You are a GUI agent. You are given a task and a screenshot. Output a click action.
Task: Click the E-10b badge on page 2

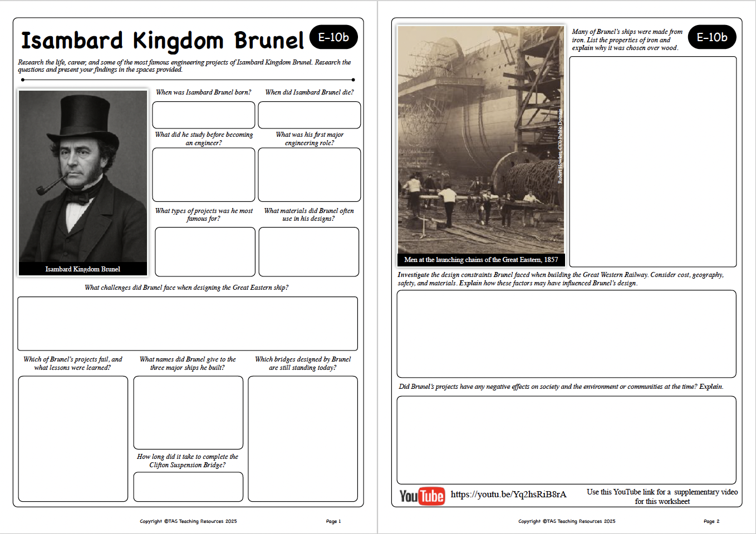pos(711,37)
